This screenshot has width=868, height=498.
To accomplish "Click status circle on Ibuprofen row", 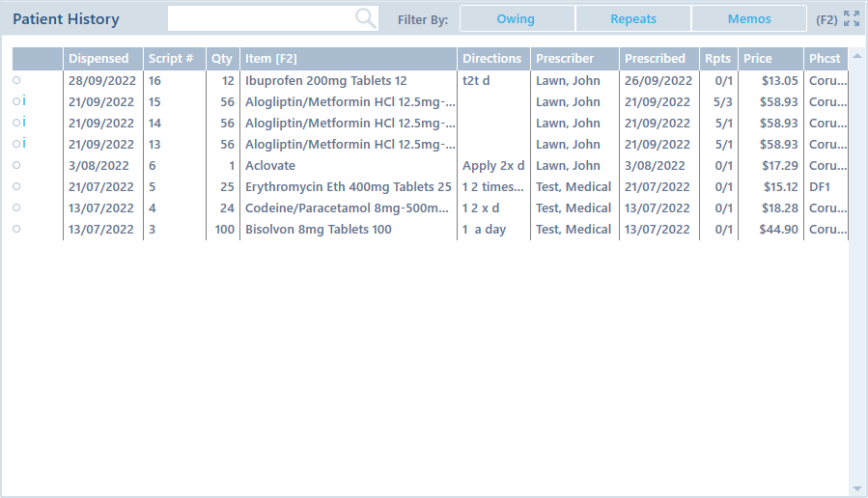I will click(x=16, y=81).
